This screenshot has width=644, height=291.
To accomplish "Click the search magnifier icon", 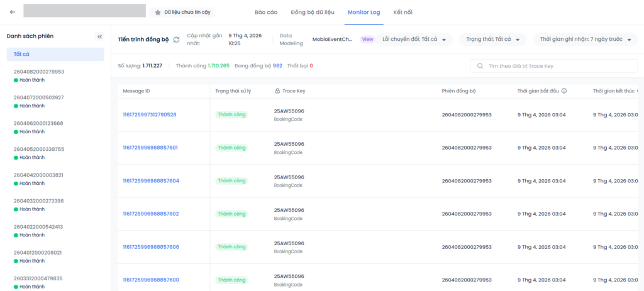I will [480, 66].
